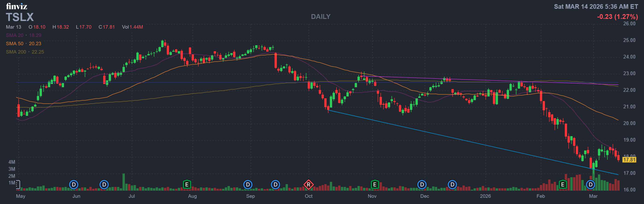Click the dividend marker in mid-September
This screenshot has height=204, width=644.
pos(275,185)
